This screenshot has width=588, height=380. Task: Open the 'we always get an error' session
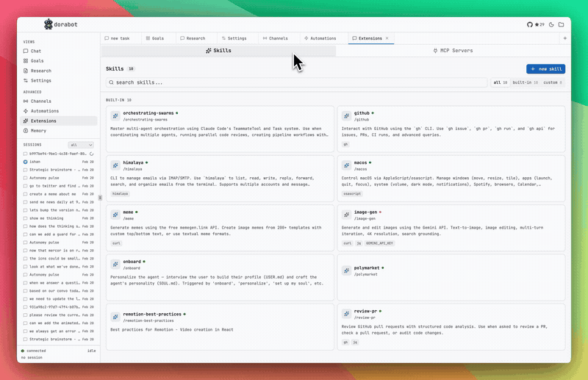tap(59, 331)
